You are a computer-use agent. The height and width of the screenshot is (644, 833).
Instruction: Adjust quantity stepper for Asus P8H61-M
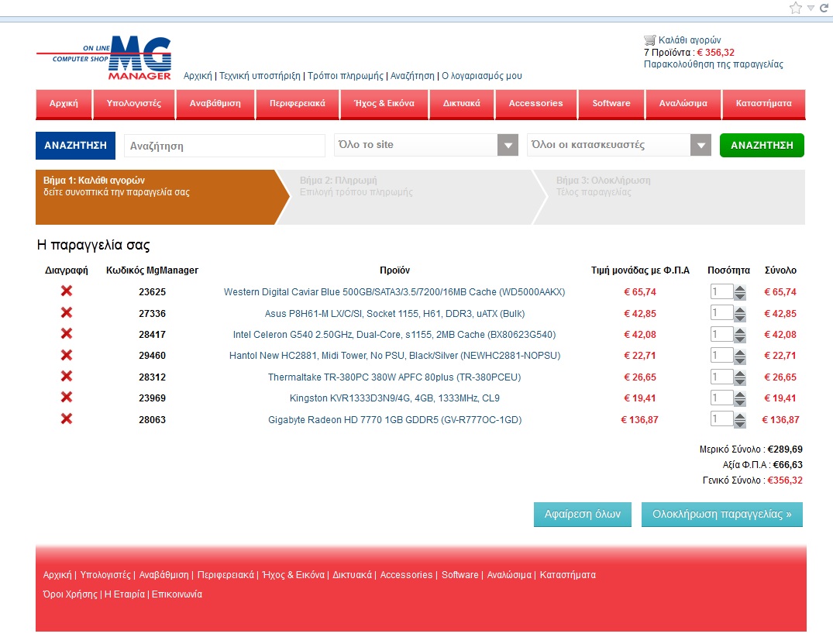pyautogui.click(x=740, y=314)
